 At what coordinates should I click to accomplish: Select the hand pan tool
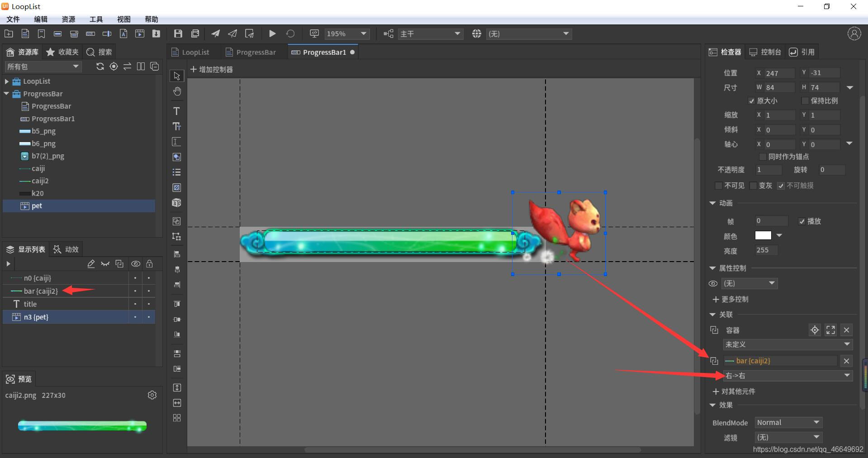point(177,91)
